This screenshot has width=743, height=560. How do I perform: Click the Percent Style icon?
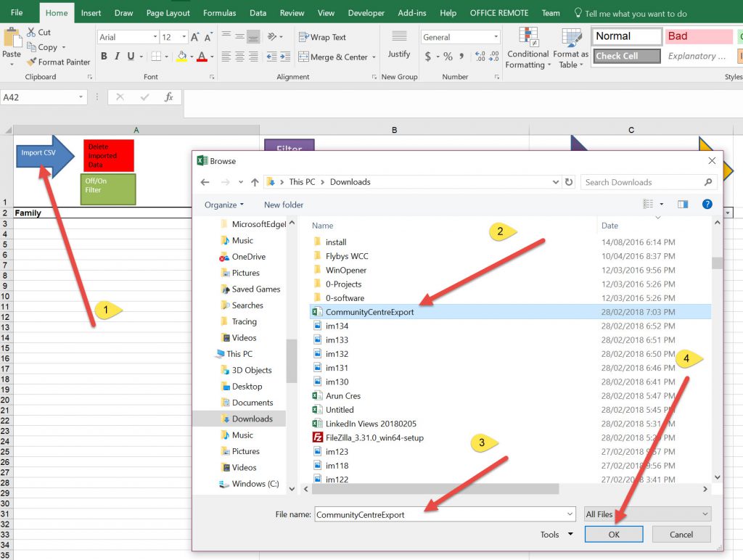click(448, 57)
